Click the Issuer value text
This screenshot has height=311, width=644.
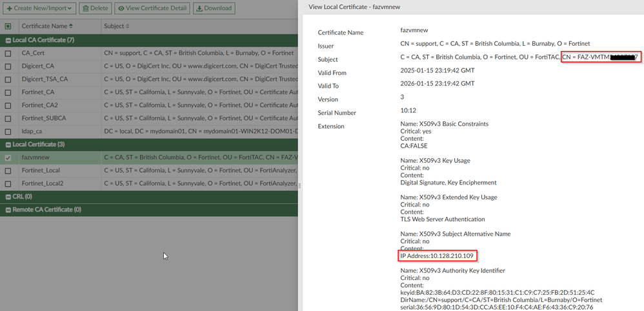(x=496, y=43)
